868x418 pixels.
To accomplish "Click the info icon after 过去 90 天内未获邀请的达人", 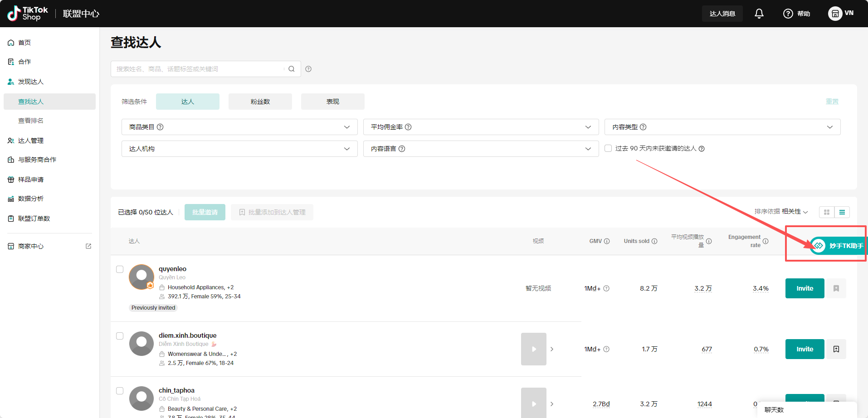I will click(702, 149).
